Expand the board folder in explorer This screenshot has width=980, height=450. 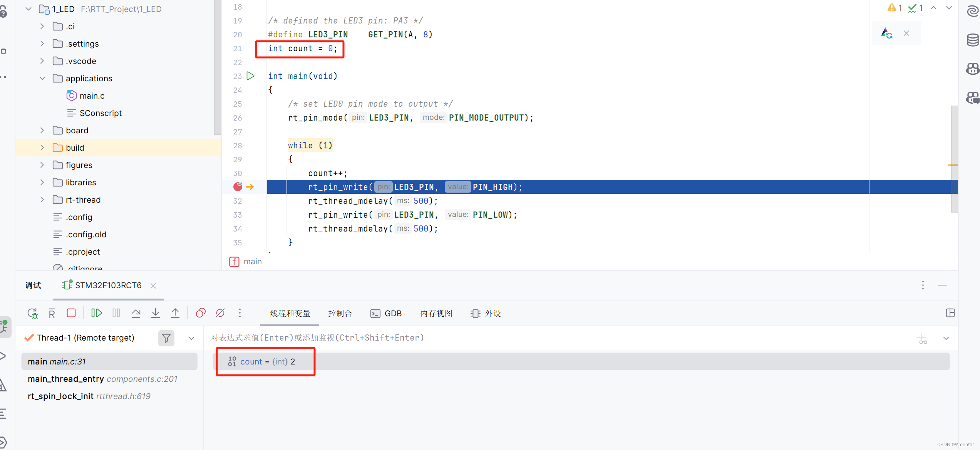tap(42, 130)
